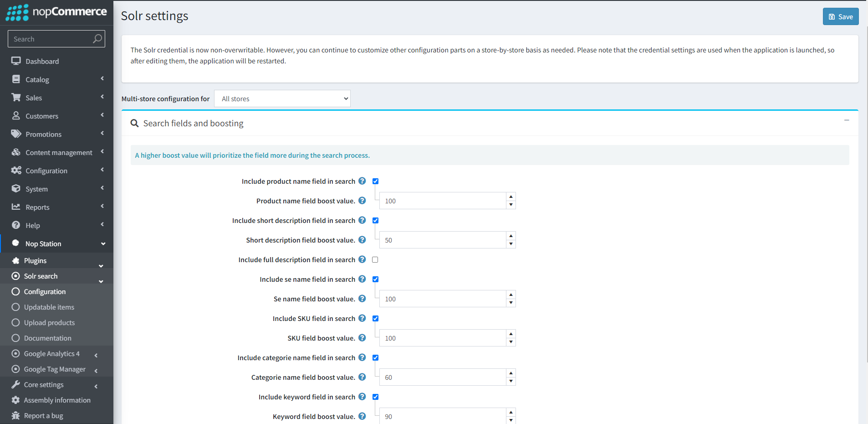Click the Keyword field boost value input

[x=443, y=416]
